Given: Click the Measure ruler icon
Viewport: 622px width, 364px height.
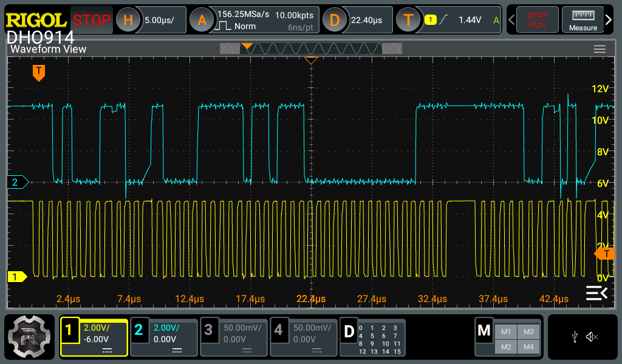Looking at the screenshot, I should 583,20.
